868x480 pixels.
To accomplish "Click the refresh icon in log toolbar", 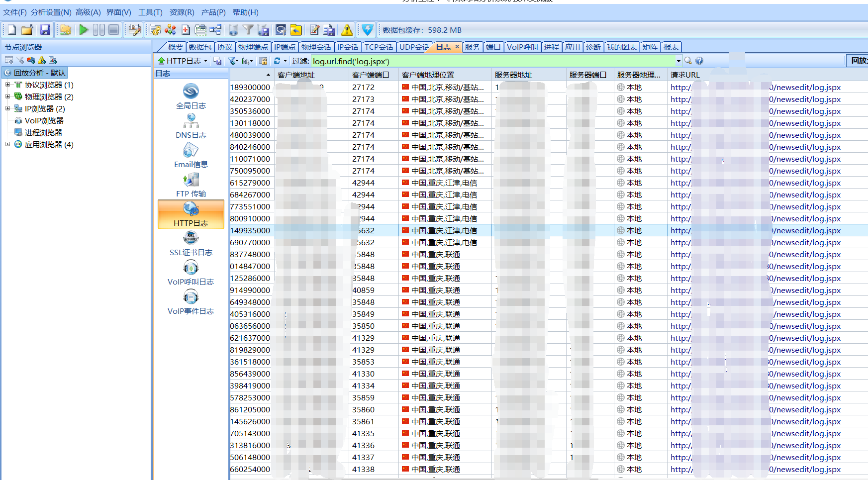I will click(x=277, y=61).
